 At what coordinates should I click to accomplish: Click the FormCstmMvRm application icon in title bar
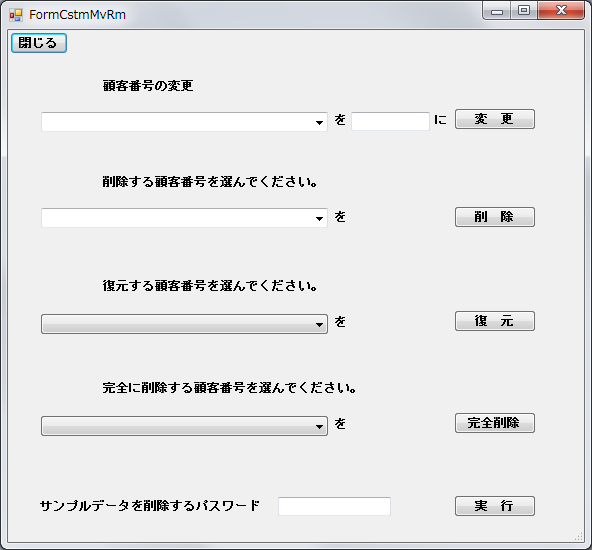tap(16, 15)
